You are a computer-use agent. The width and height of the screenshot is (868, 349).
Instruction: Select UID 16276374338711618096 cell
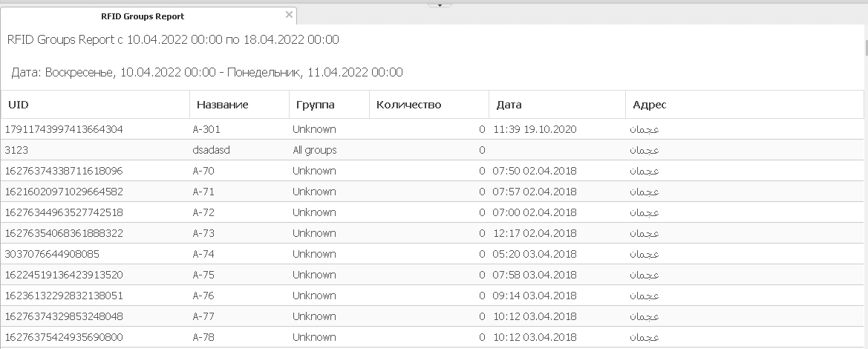64,171
